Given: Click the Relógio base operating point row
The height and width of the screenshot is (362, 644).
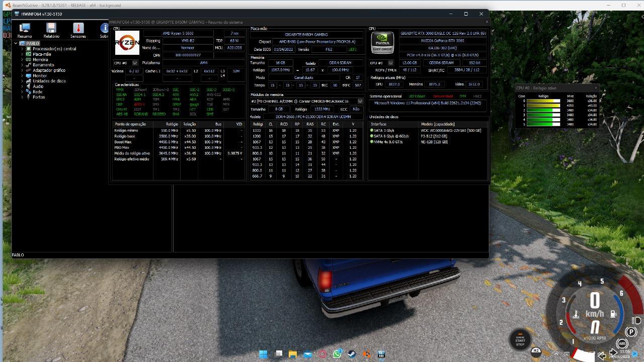Looking at the screenshot, I should coord(179,136).
